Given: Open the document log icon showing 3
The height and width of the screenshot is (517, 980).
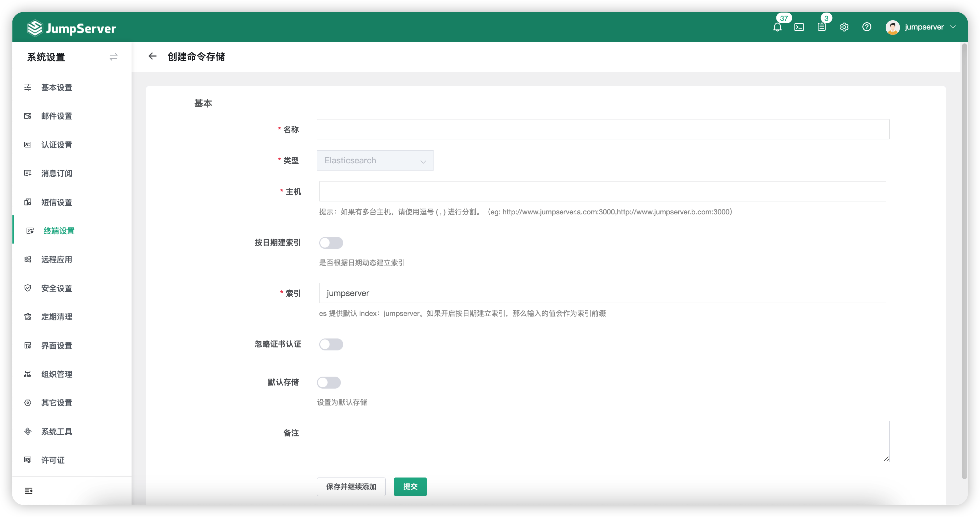Looking at the screenshot, I should 822,27.
